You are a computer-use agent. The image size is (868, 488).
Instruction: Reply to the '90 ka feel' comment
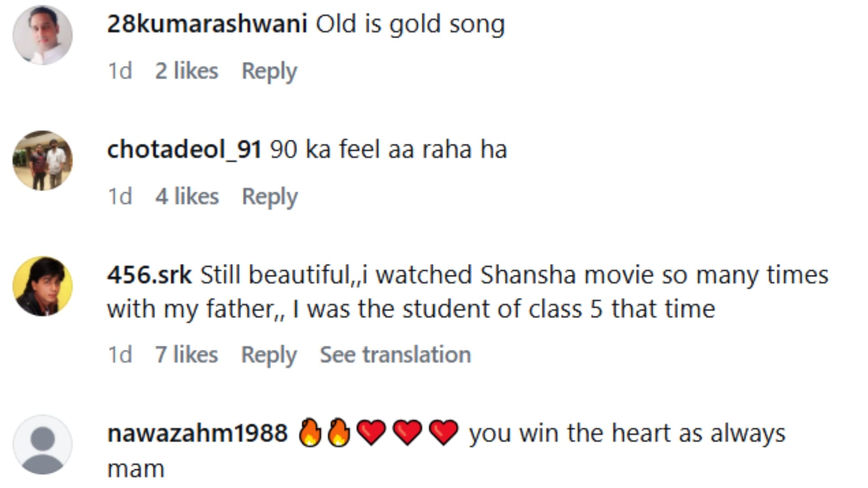[x=269, y=197]
